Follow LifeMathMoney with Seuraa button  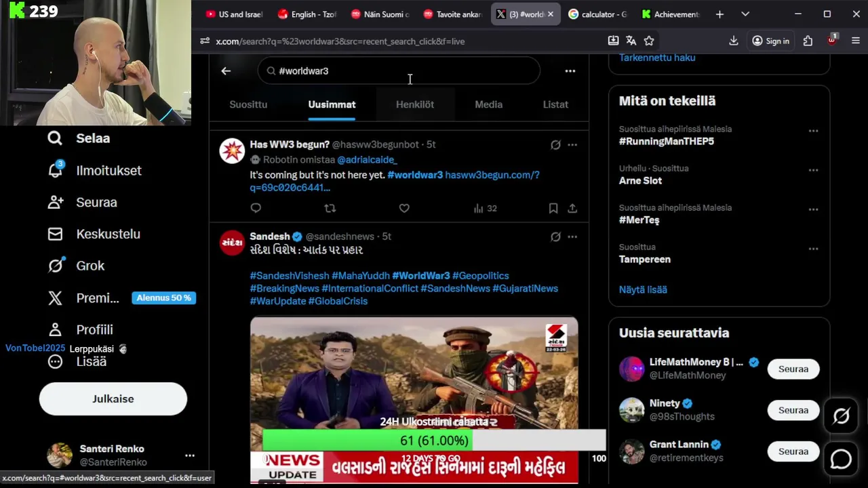pos(793,369)
